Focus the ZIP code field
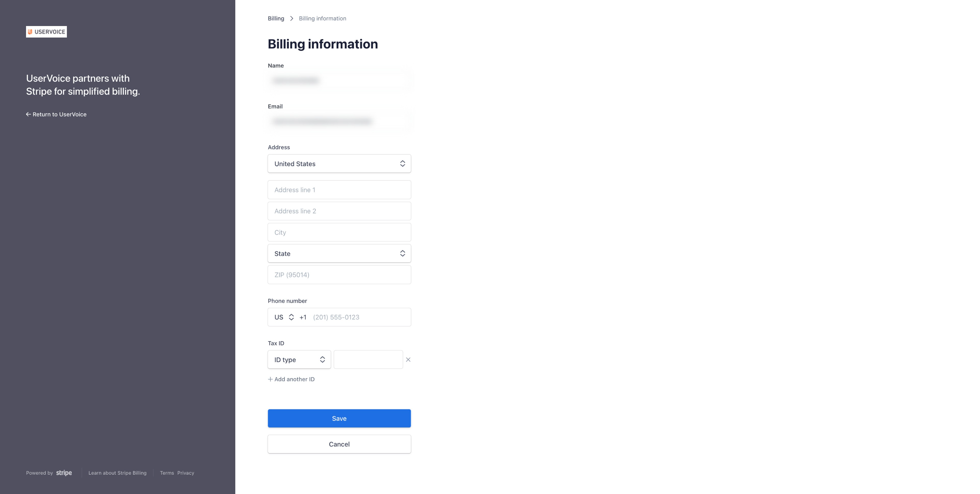Image resolution: width=980 pixels, height=494 pixels. [x=339, y=275]
